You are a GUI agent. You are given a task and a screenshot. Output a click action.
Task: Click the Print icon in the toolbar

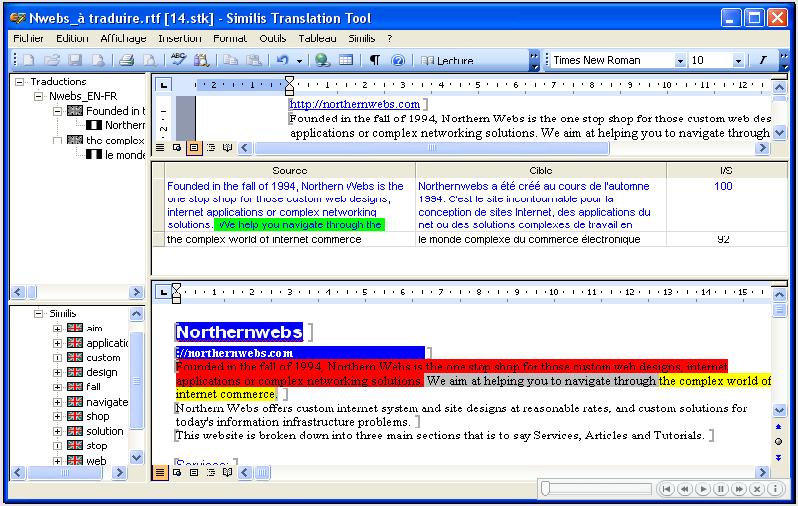(127, 61)
